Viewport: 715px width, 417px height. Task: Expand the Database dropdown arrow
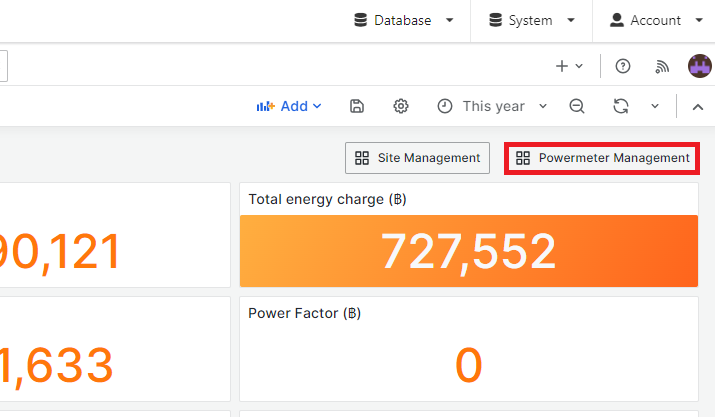pyautogui.click(x=450, y=20)
